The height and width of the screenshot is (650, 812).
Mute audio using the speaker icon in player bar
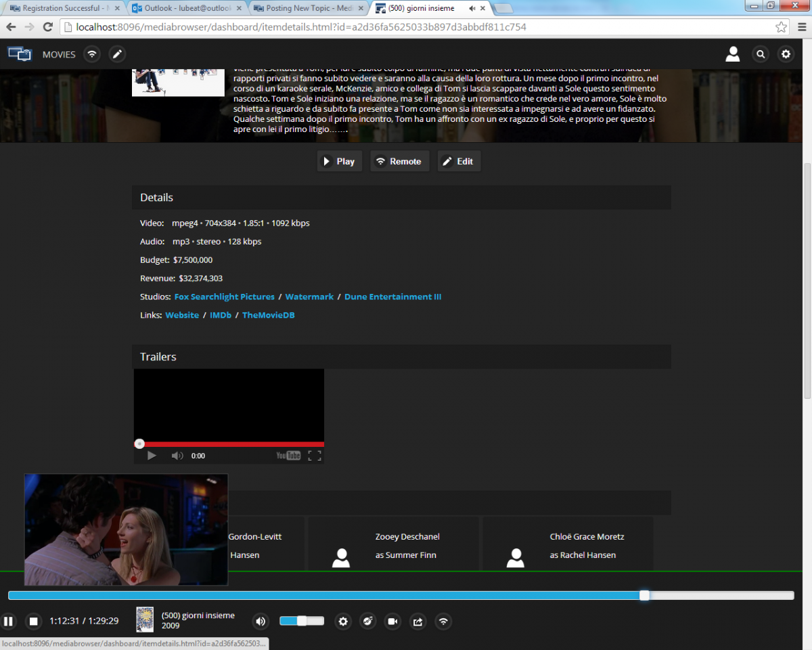point(261,621)
